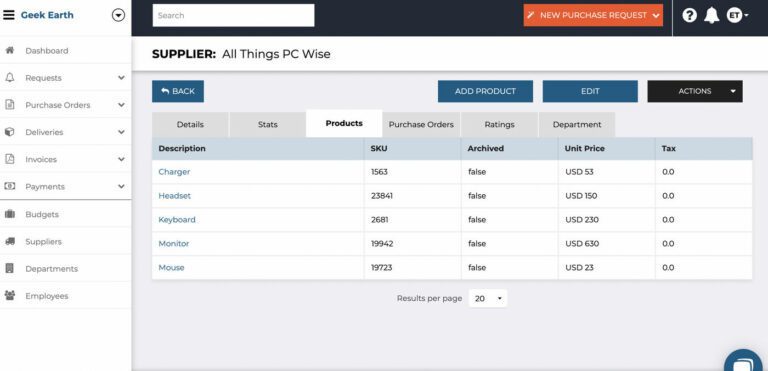The width and height of the screenshot is (768, 371).
Task: Click the Dashboard home icon
Action: [9, 50]
